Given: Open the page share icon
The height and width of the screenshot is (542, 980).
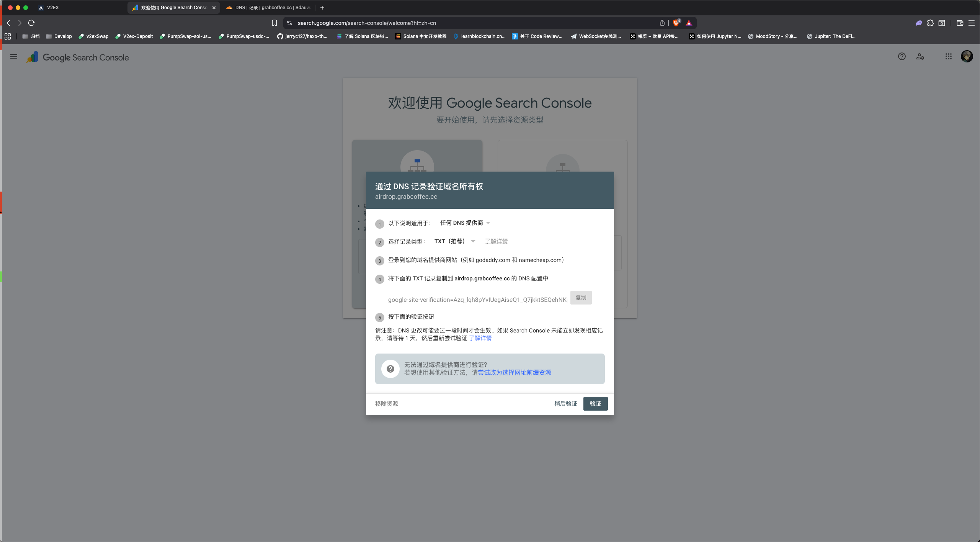Looking at the screenshot, I should click(x=662, y=23).
